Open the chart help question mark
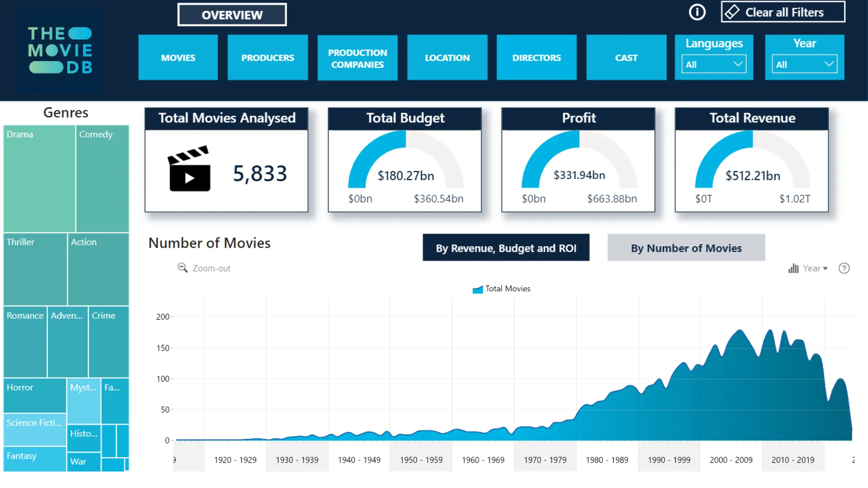868x488 pixels. tap(844, 268)
